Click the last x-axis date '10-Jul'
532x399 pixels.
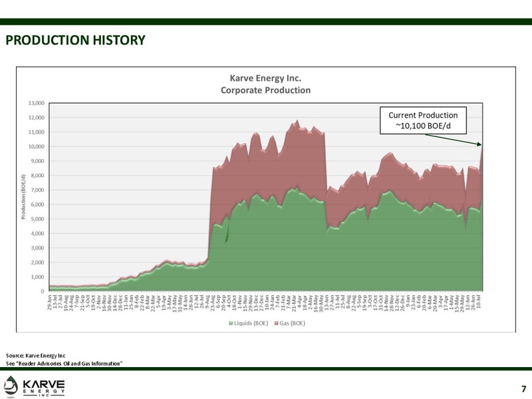pyautogui.click(x=479, y=302)
